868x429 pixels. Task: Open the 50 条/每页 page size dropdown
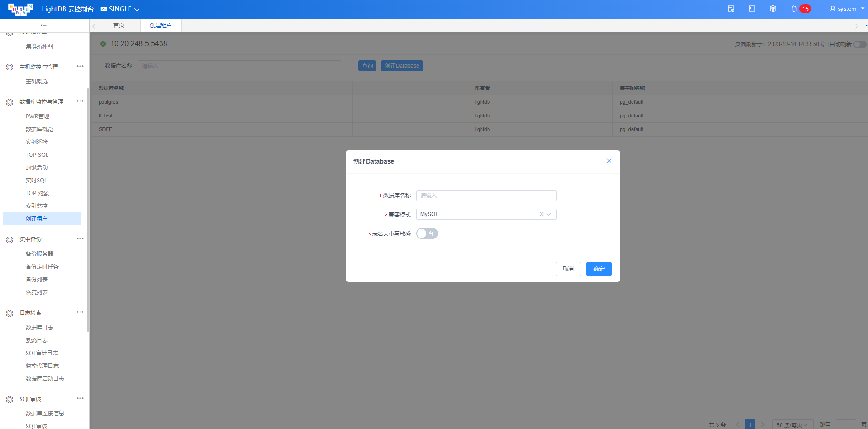click(793, 424)
